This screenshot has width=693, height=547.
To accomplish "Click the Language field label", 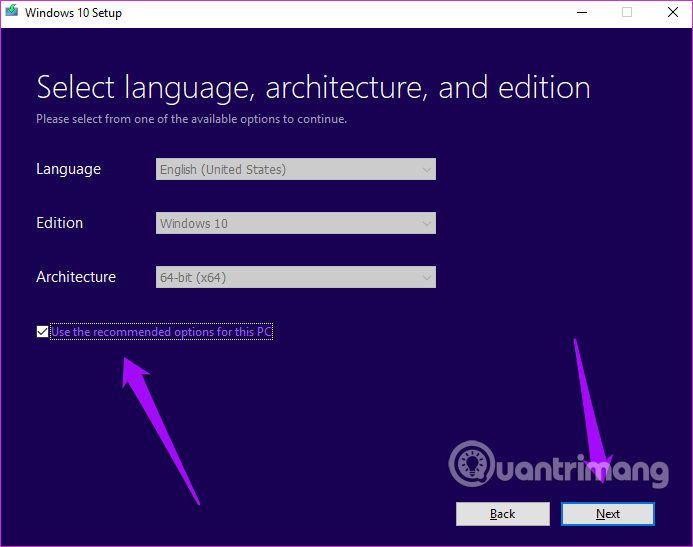I will tap(69, 169).
